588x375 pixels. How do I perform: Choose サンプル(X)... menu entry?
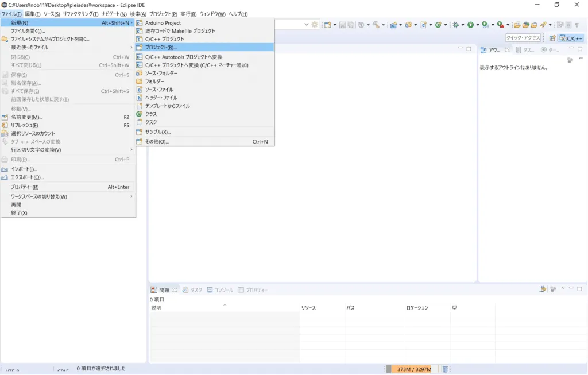coord(205,132)
